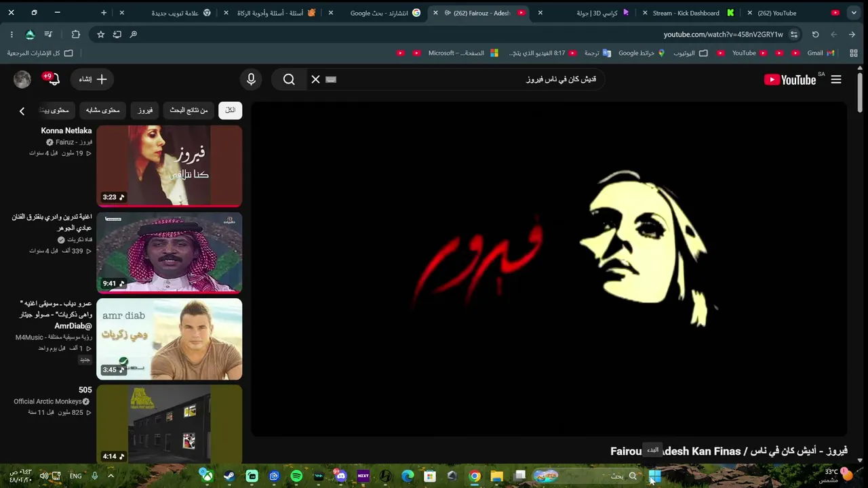Open the Xbox app from the taskbar
This screenshot has height=488, width=868.
(207, 476)
